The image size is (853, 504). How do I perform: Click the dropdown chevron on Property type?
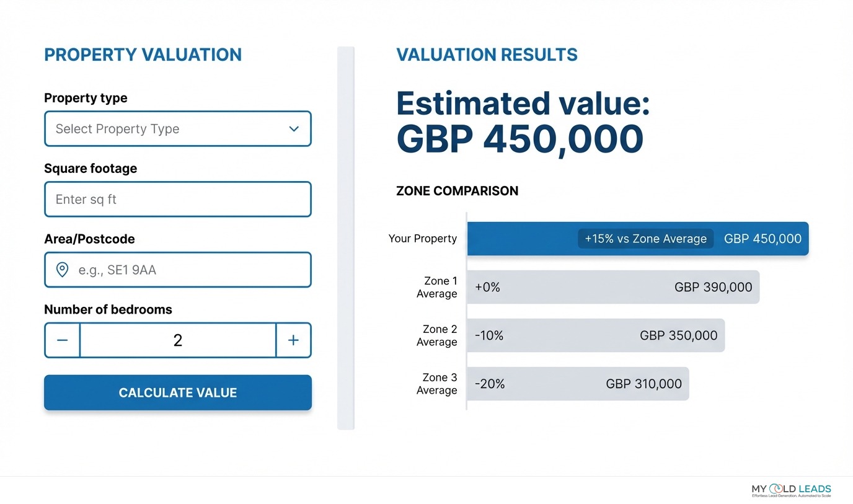[293, 128]
